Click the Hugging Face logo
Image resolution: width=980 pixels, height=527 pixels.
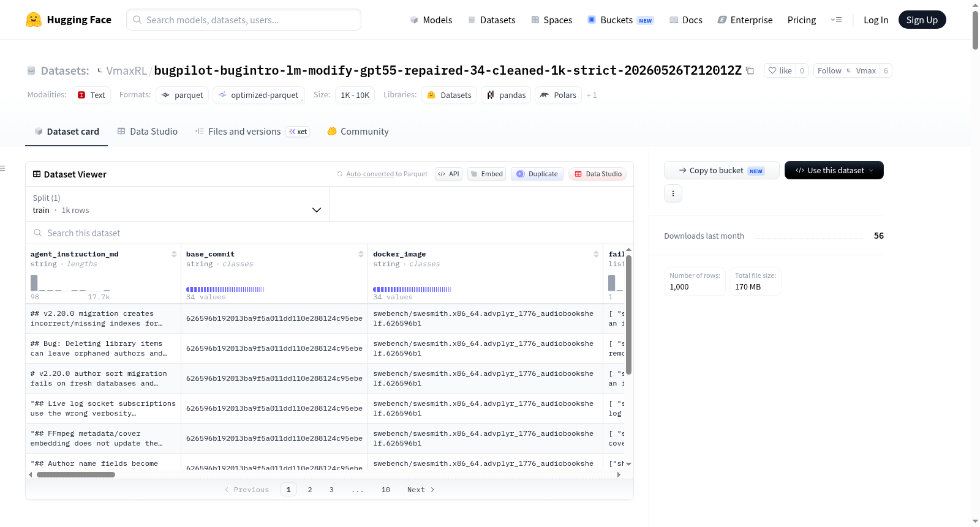[x=68, y=20]
